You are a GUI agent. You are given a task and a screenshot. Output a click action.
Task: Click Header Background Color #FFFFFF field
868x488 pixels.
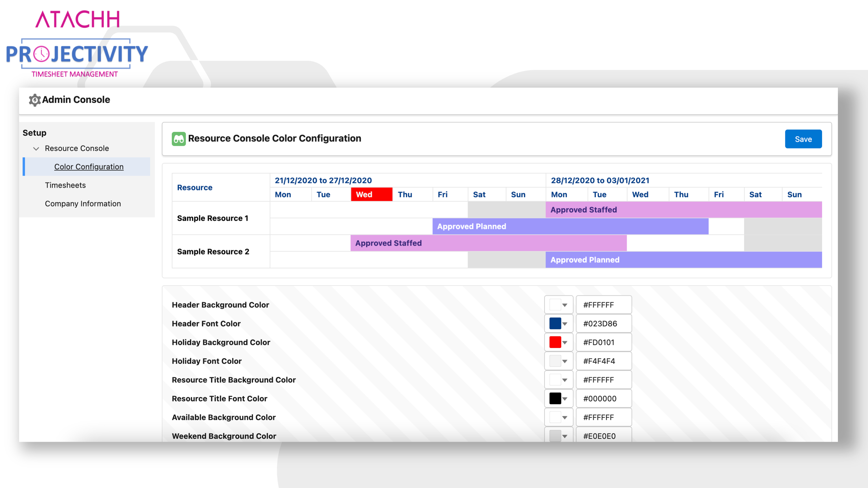[x=603, y=305]
